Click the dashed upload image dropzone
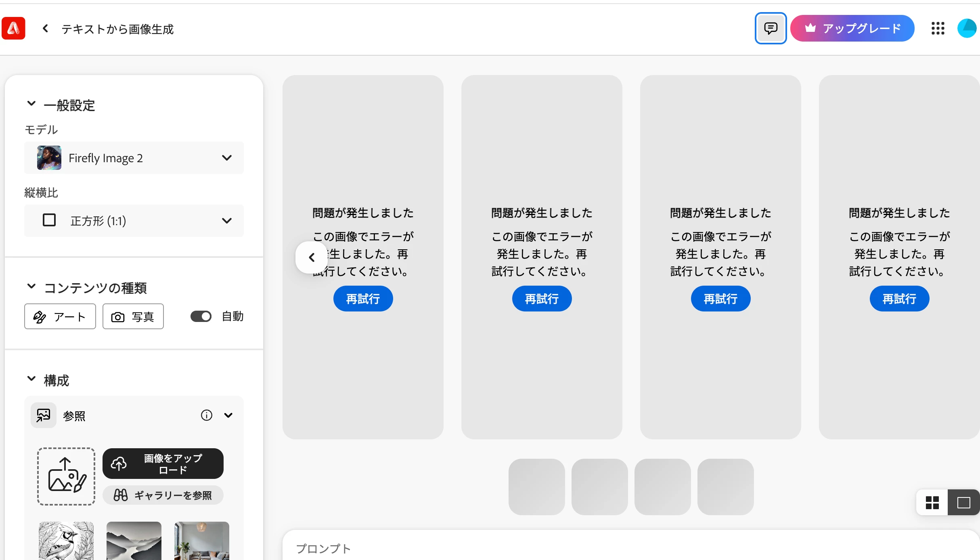This screenshot has height=560, width=980. pos(66,476)
